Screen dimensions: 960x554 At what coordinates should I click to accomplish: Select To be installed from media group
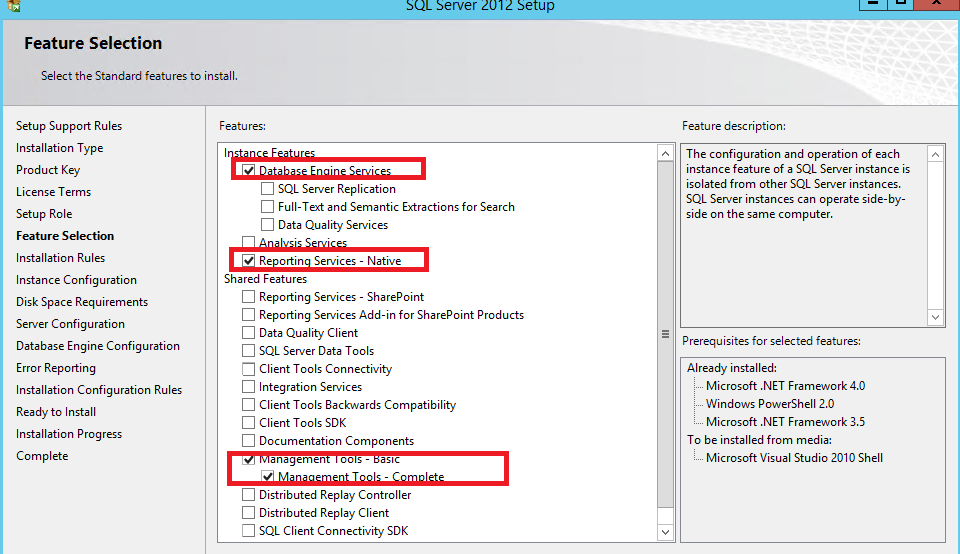click(x=759, y=440)
